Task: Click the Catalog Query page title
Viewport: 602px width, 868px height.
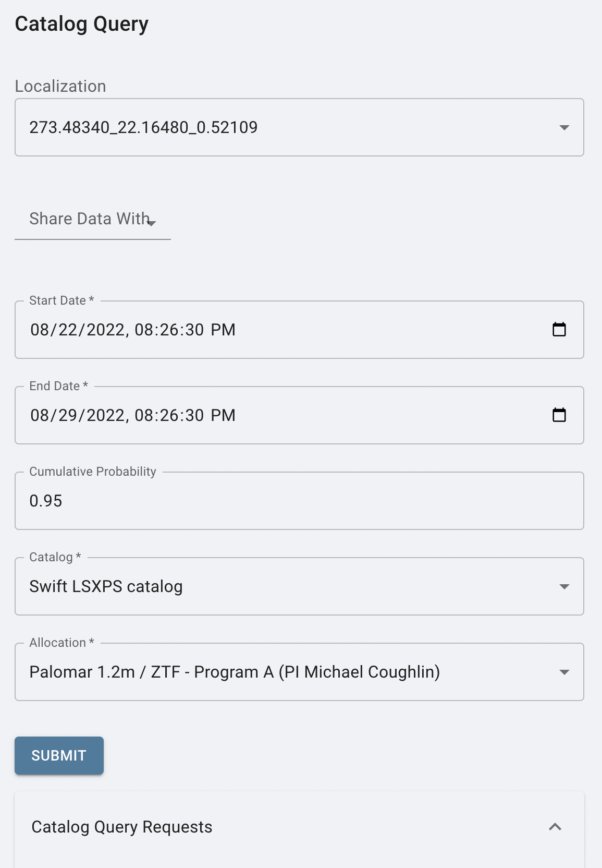Action: (81, 23)
